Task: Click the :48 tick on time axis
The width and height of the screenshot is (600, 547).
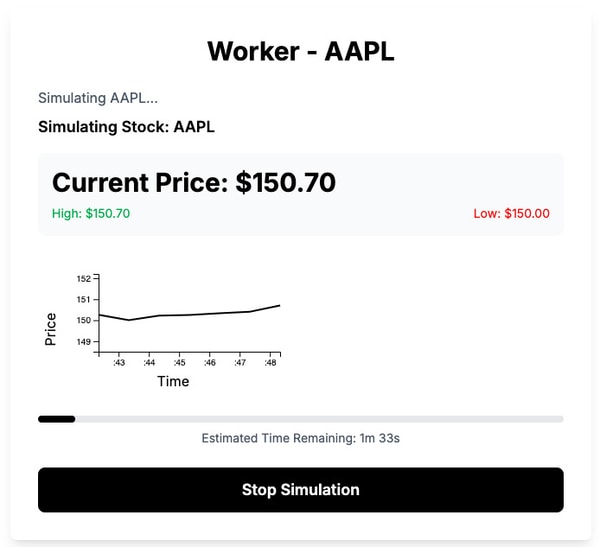Action: click(x=270, y=363)
